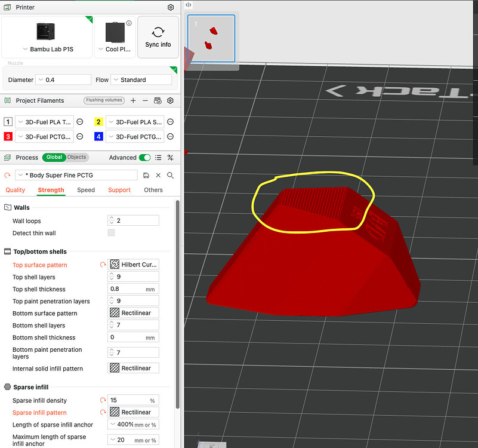
Task: Open filament 1 3D-Fuel PLA T... dropdown
Action: point(44,122)
